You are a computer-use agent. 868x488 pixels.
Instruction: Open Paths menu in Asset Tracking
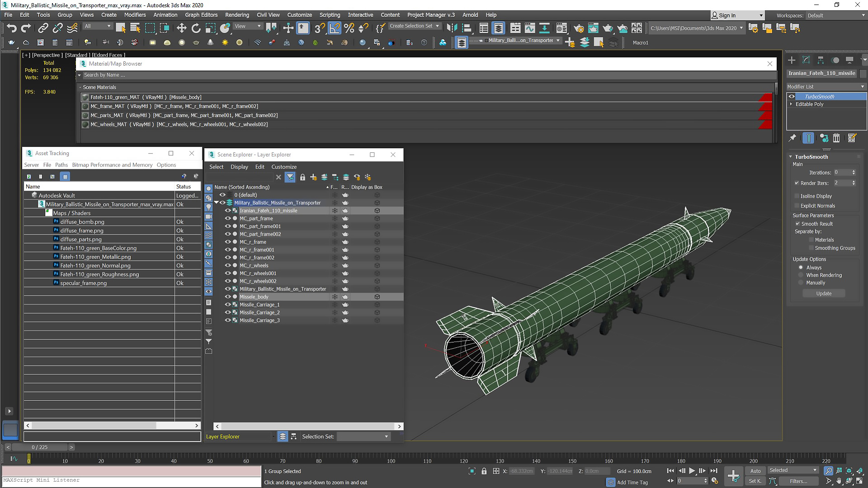click(61, 165)
